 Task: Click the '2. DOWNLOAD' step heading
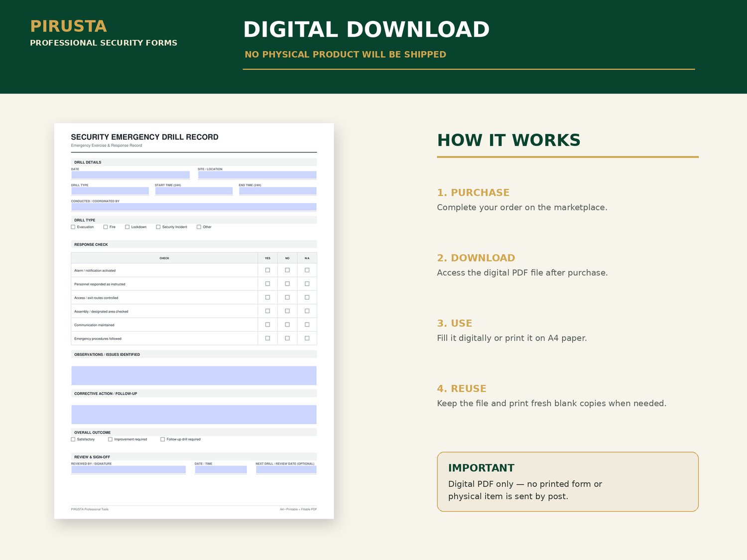(x=476, y=258)
